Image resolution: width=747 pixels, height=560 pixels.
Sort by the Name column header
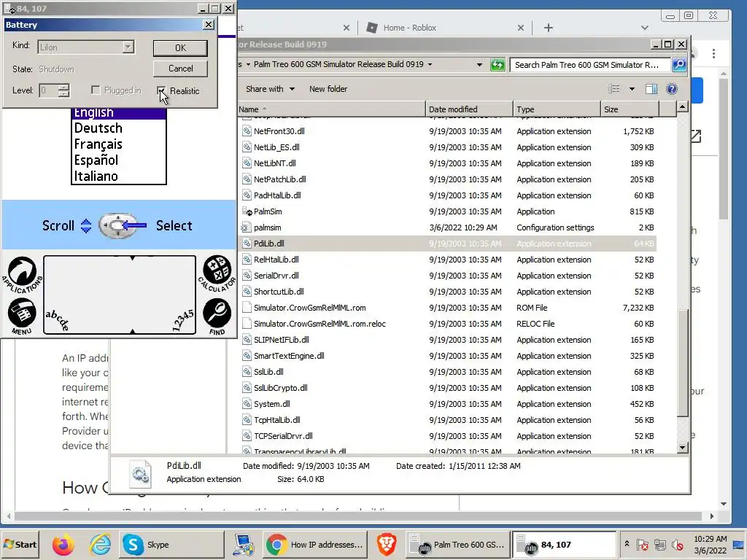pos(332,109)
